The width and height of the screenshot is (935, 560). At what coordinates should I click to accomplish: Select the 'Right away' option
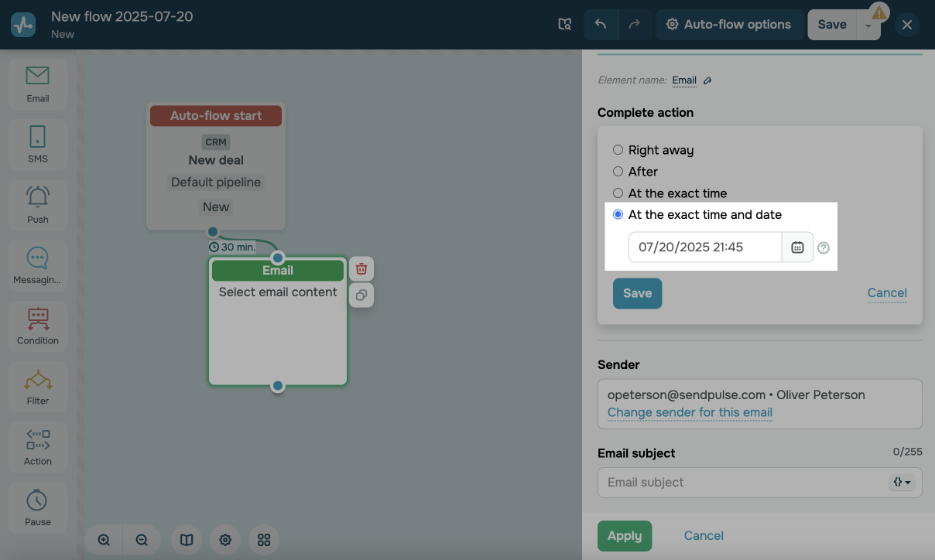(618, 150)
